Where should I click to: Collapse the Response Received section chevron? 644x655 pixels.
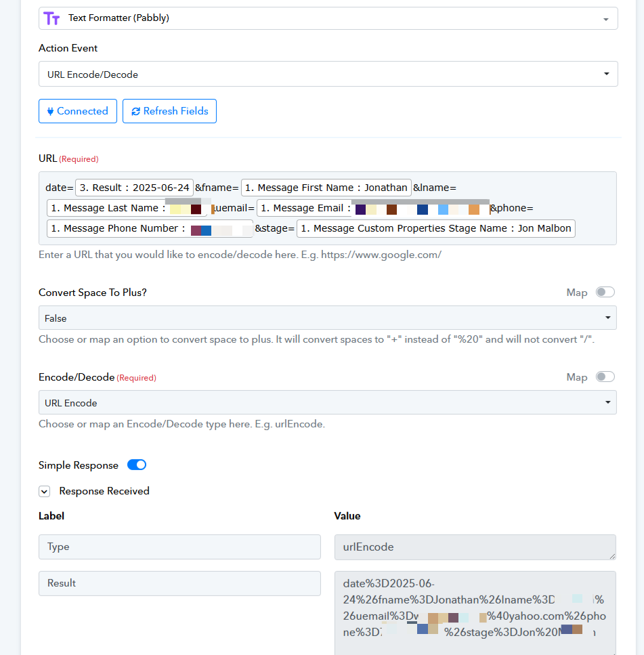point(45,491)
